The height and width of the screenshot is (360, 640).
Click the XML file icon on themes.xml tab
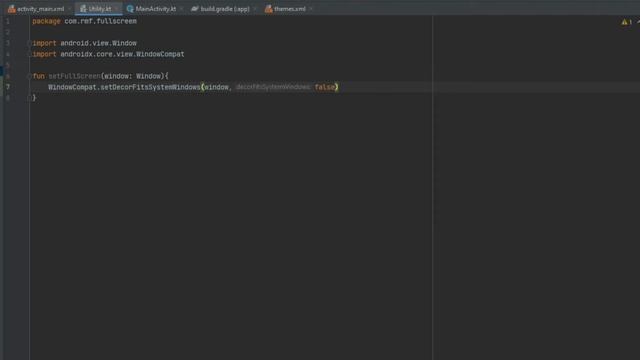(x=268, y=9)
